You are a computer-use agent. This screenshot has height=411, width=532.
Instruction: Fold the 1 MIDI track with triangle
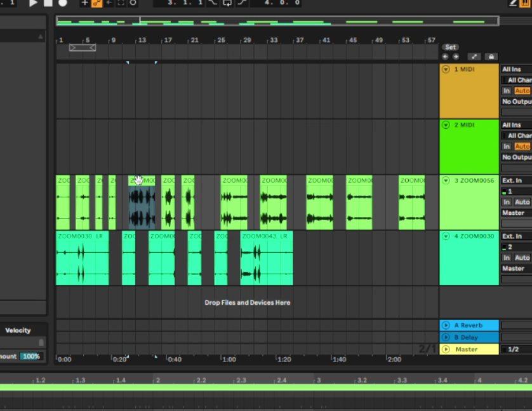[x=446, y=69]
